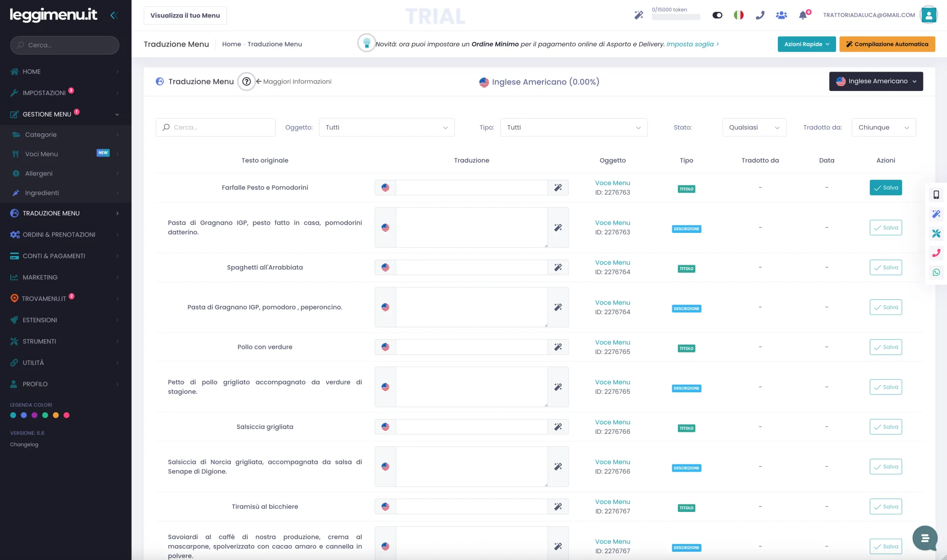Click Compilazione Automatica button
947x560 pixels.
[887, 44]
